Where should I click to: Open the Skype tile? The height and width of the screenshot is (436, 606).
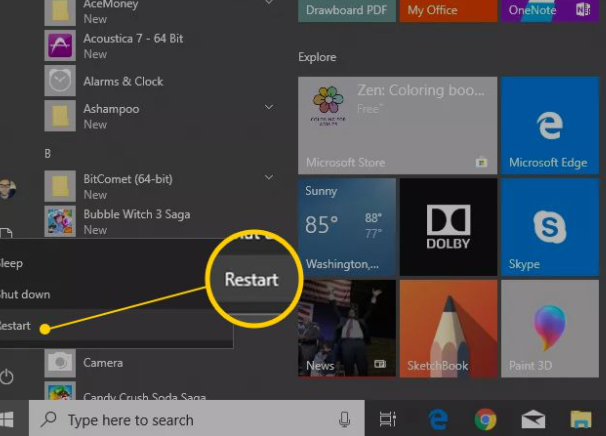pos(550,227)
